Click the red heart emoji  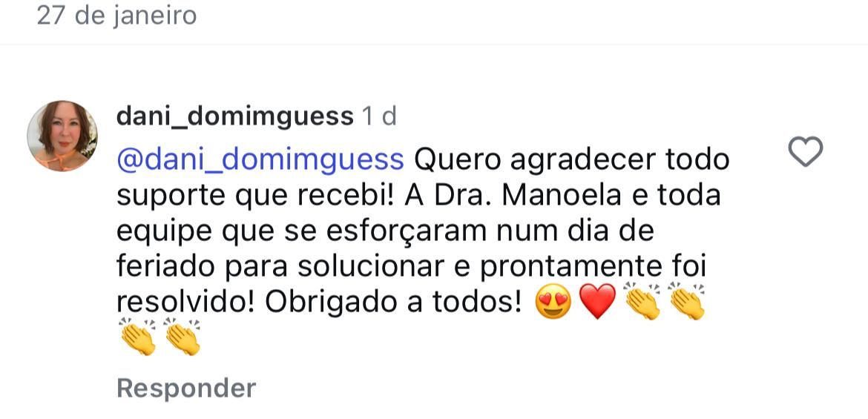[597, 303]
